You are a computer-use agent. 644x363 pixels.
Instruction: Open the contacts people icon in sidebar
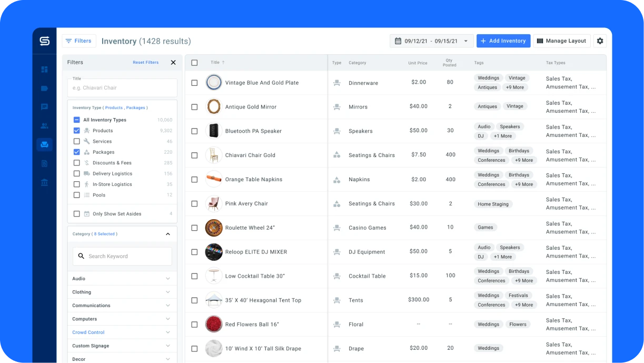tap(44, 126)
